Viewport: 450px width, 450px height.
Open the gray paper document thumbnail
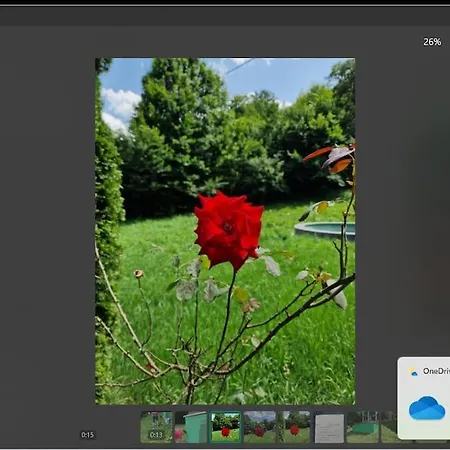click(329, 428)
